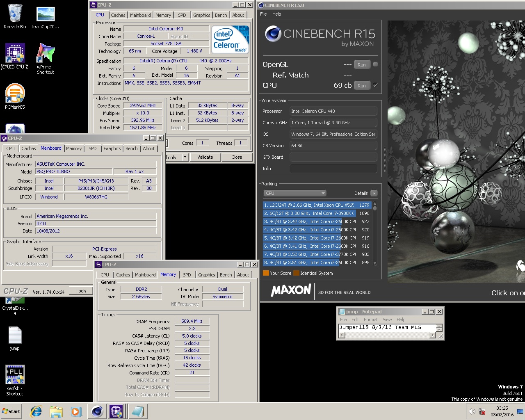Open ranking Details arrow button

(374, 193)
